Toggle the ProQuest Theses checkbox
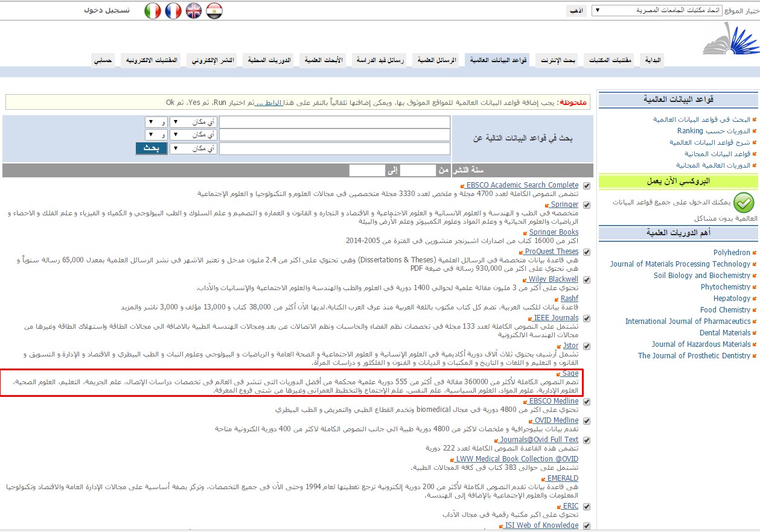This screenshot has width=760, height=532. click(x=587, y=252)
